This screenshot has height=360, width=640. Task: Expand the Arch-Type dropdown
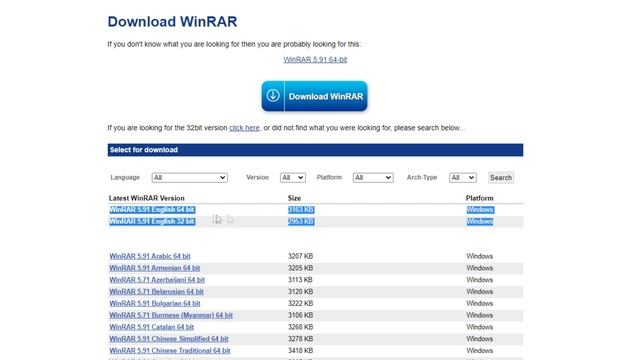[462, 178]
